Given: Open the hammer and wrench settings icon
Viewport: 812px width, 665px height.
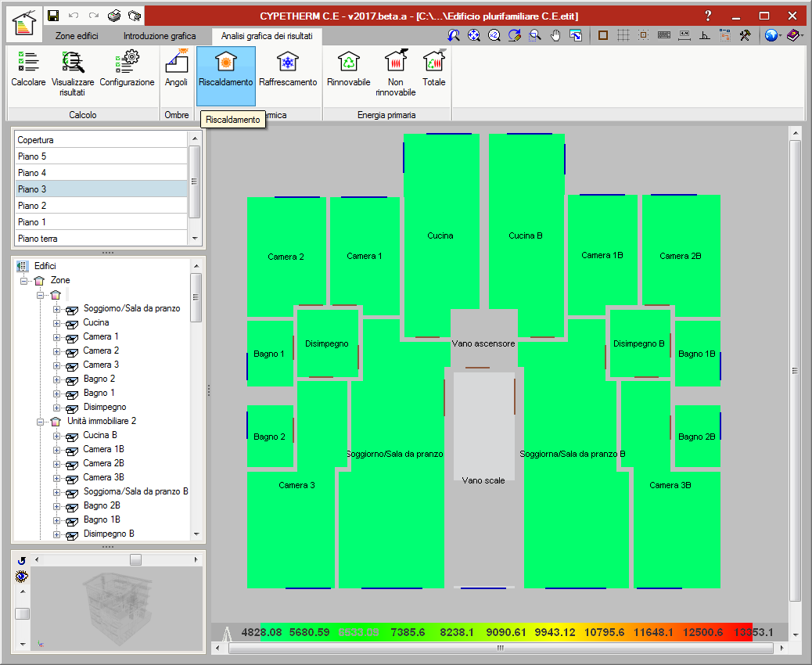Looking at the screenshot, I should 746,35.
